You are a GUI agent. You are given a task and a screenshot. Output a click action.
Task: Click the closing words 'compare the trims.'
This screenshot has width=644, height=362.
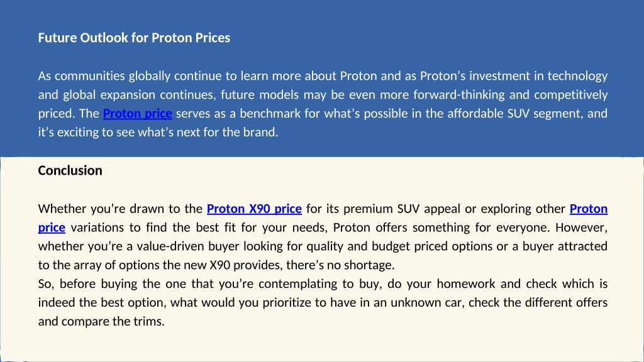(x=113, y=321)
